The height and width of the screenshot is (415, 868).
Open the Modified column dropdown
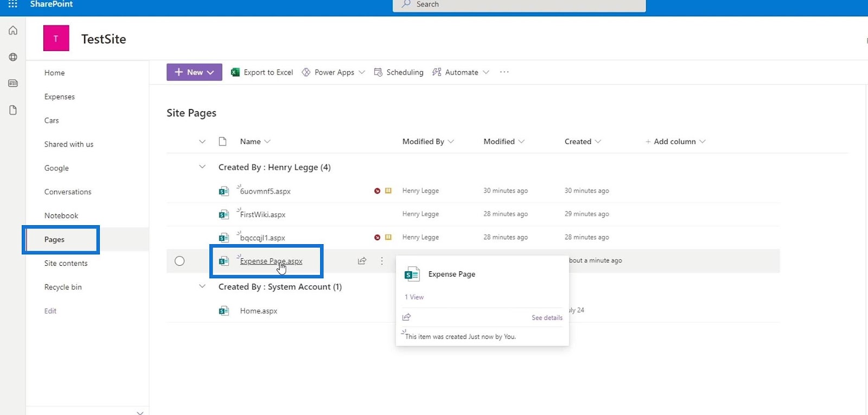pos(521,142)
